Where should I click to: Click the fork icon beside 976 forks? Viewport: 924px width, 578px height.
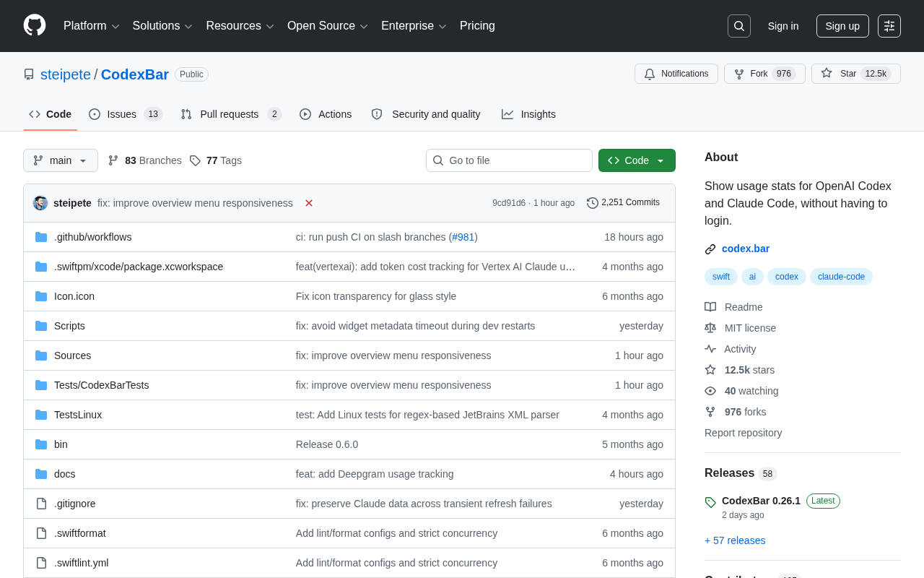pos(710,412)
